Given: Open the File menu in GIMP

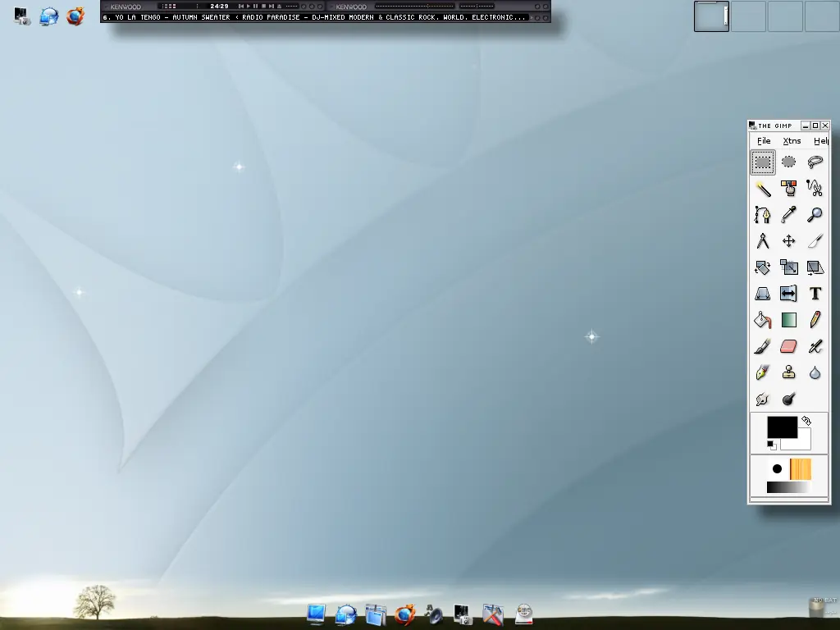Looking at the screenshot, I should pos(764,141).
